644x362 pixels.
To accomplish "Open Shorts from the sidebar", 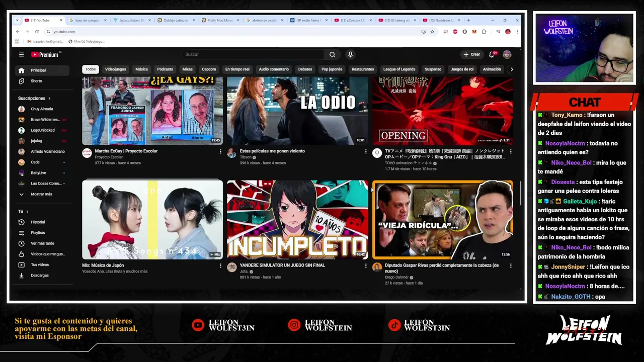I will [x=41, y=81].
